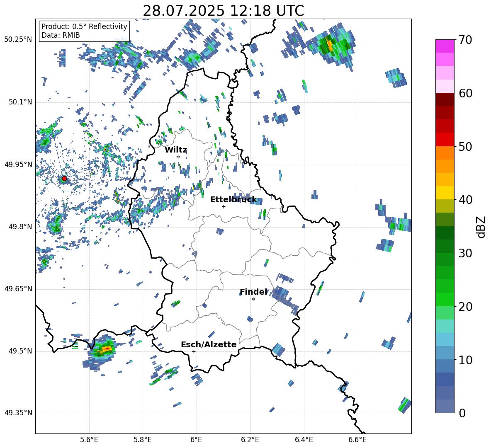Click the 49.65°N latitude label
This screenshot has height=448, width=491.
[x=18, y=288]
